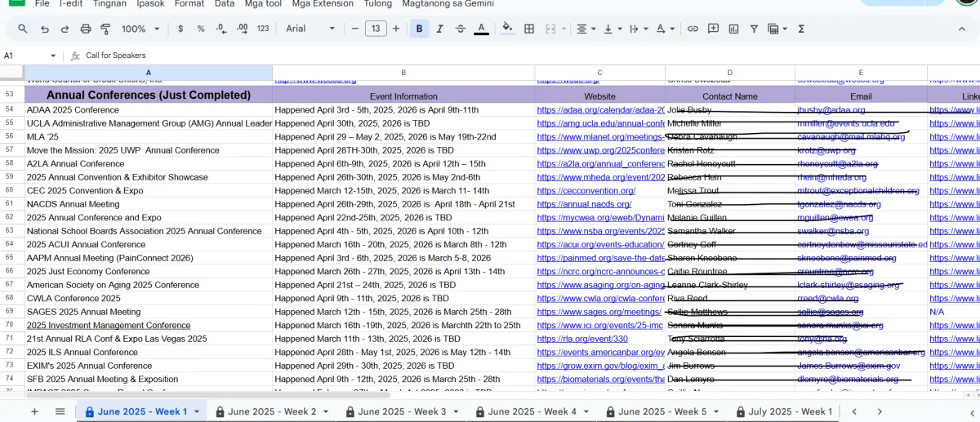Toggle Strikethrough formatting
The image size is (980, 422).
(461, 29)
